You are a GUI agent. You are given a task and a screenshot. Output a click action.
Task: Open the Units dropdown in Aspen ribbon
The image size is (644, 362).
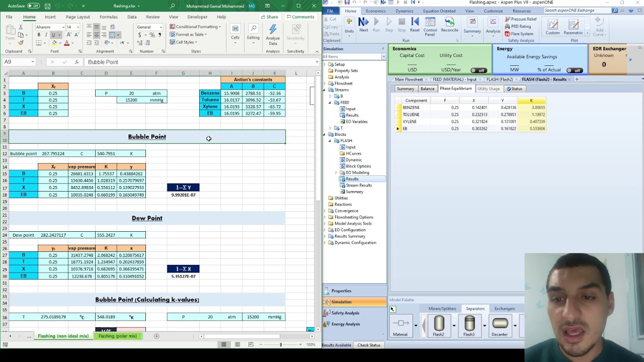tap(349, 26)
